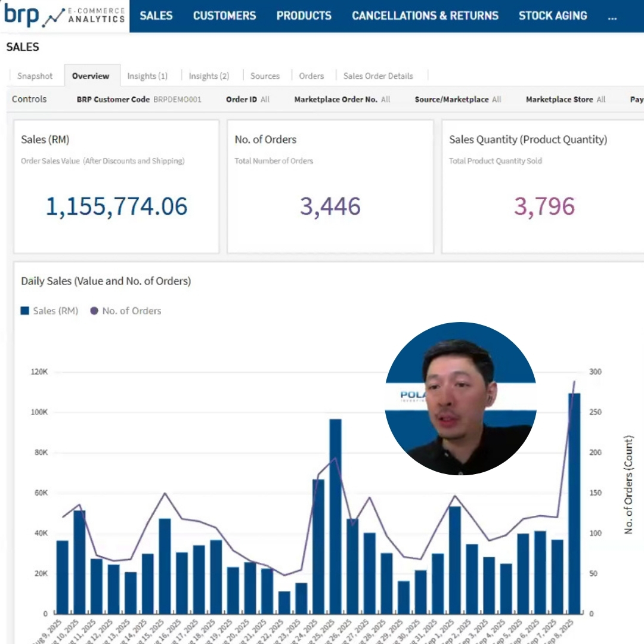Open the Source/Marketplace filter dropdown

[x=457, y=100]
